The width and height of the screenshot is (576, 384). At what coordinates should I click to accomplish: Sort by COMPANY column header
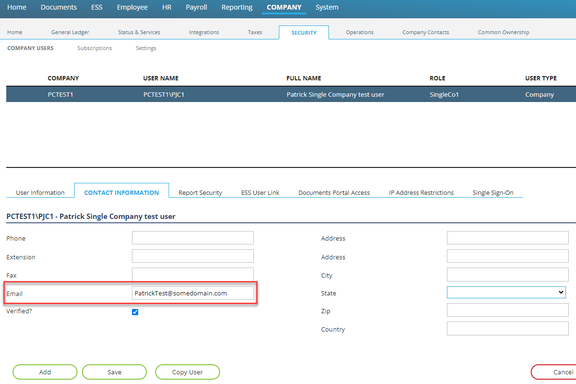[63, 78]
